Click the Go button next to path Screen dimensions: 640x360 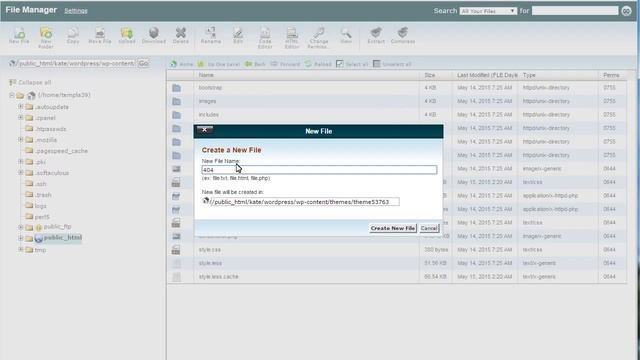point(143,63)
